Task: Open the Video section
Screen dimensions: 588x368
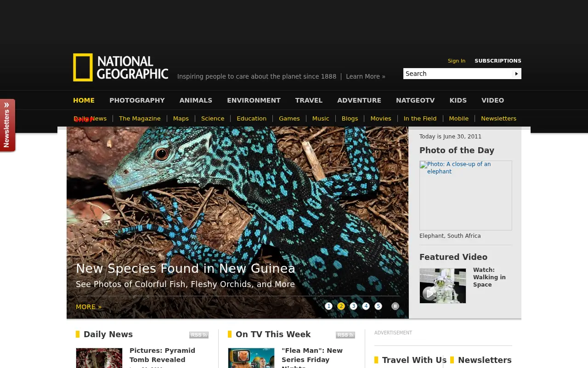Action: click(492, 100)
